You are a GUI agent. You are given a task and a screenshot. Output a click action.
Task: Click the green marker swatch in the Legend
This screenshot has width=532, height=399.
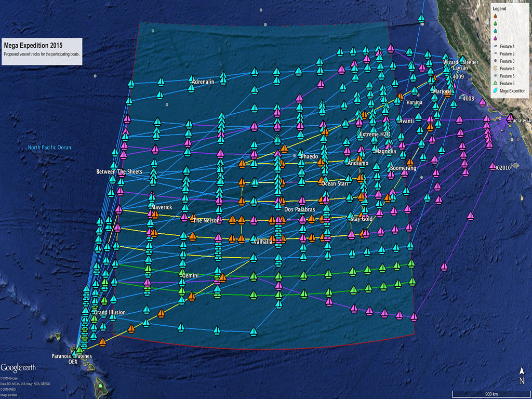click(495, 23)
